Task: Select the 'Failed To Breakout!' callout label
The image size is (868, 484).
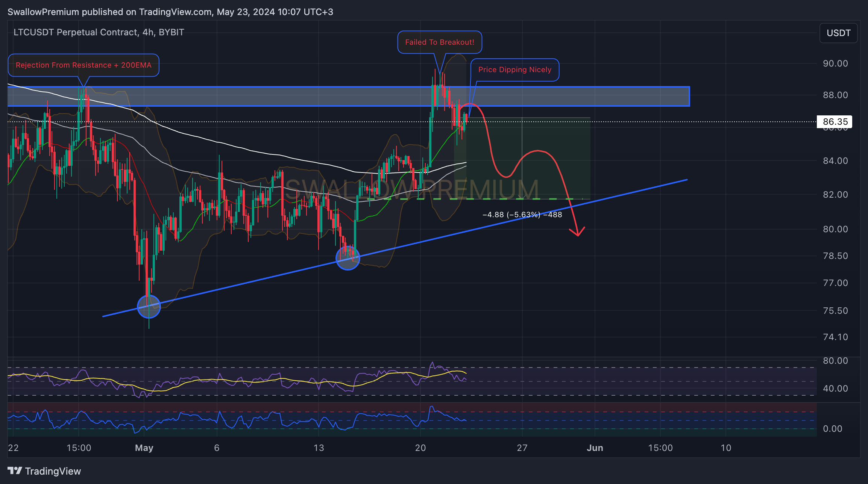Action: click(440, 42)
